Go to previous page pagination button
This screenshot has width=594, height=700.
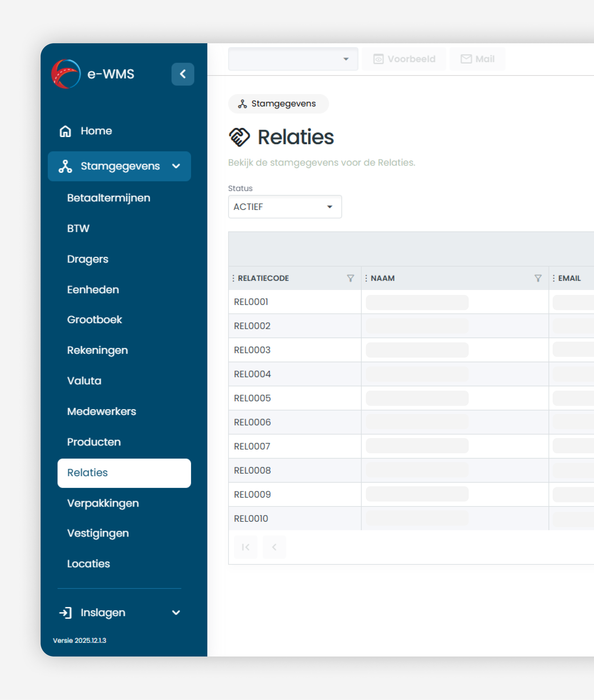tap(274, 547)
